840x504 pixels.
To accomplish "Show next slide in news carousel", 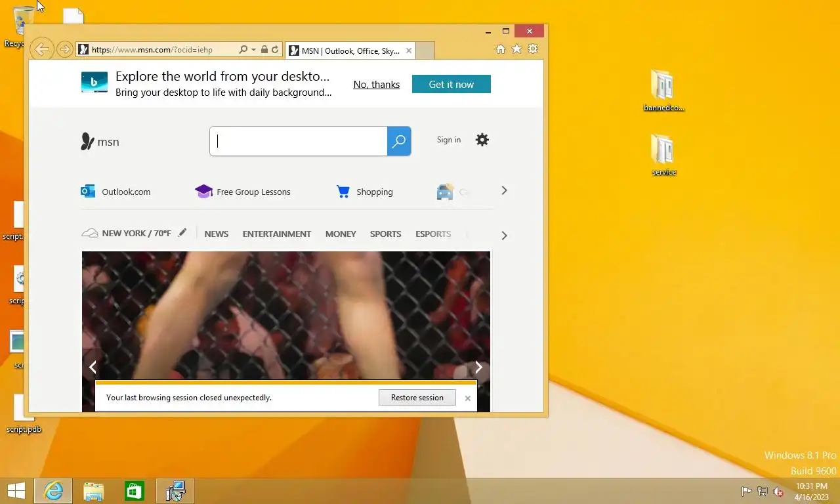I will (x=479, y=367).
